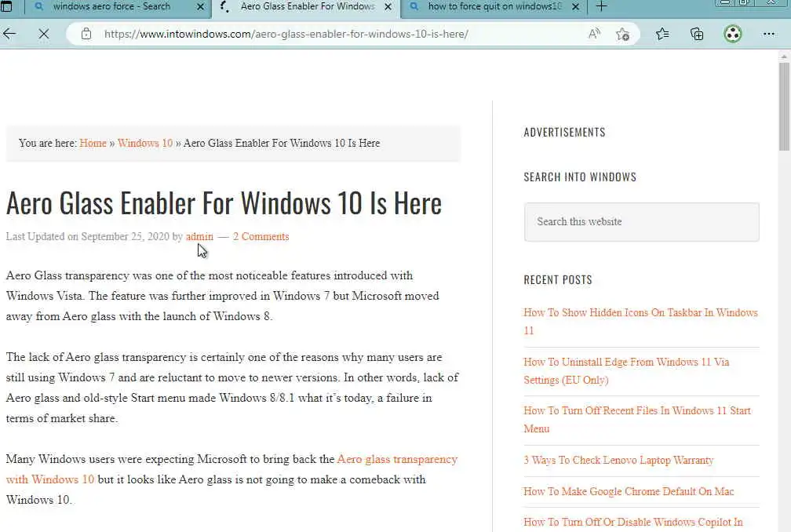
Task: Click the 'RECENT POSTS' heading
Action: click(x=558, y=280)
